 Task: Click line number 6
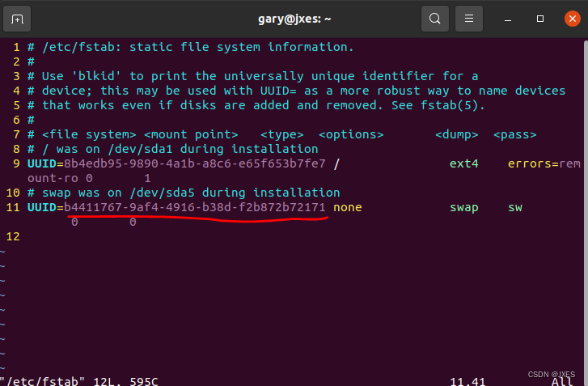(16, 120)
